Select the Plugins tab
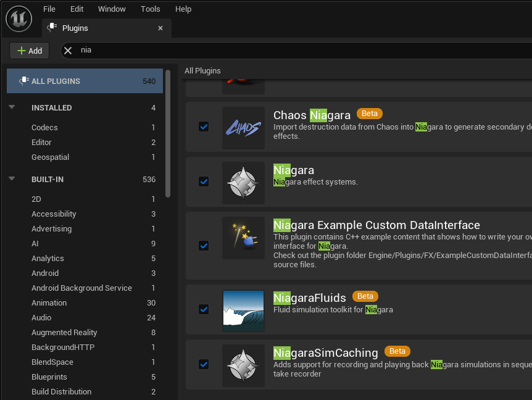 [107, 28]
